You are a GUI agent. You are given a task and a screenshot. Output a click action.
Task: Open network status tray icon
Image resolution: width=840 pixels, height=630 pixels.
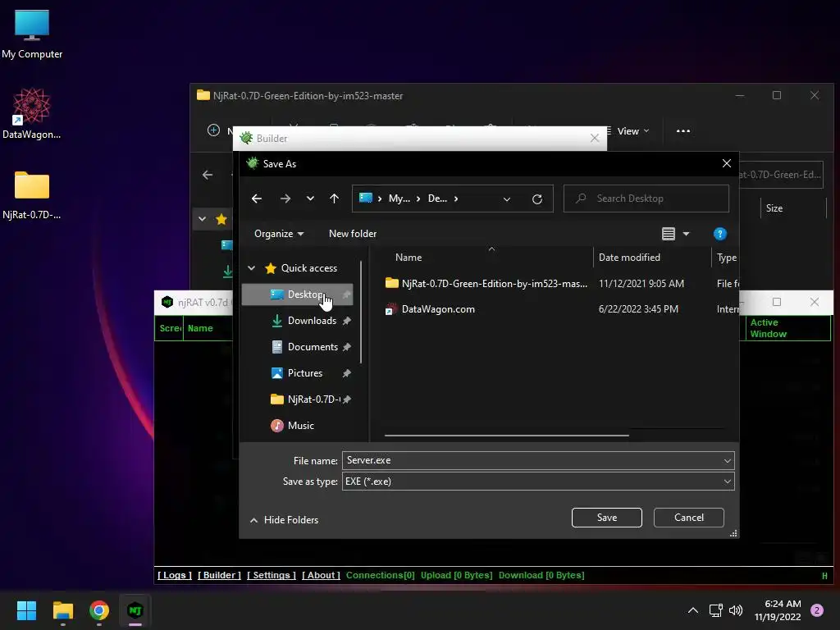click(x=715, y=610)
